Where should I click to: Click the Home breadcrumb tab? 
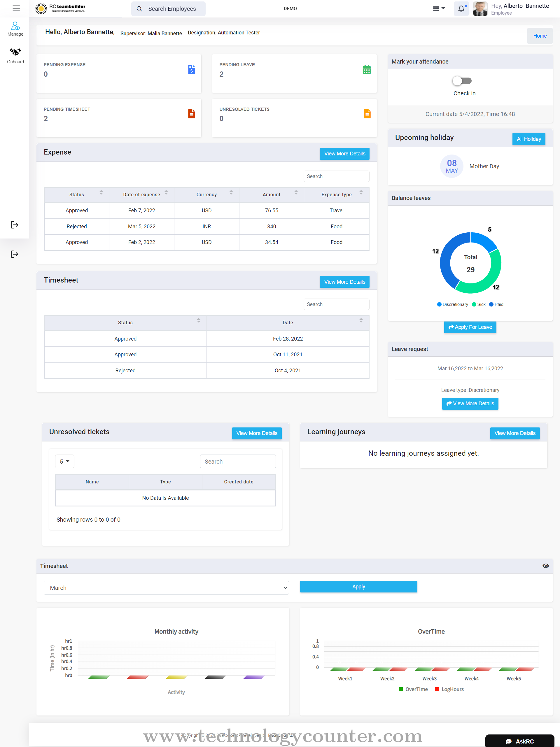tap(540, 36)
